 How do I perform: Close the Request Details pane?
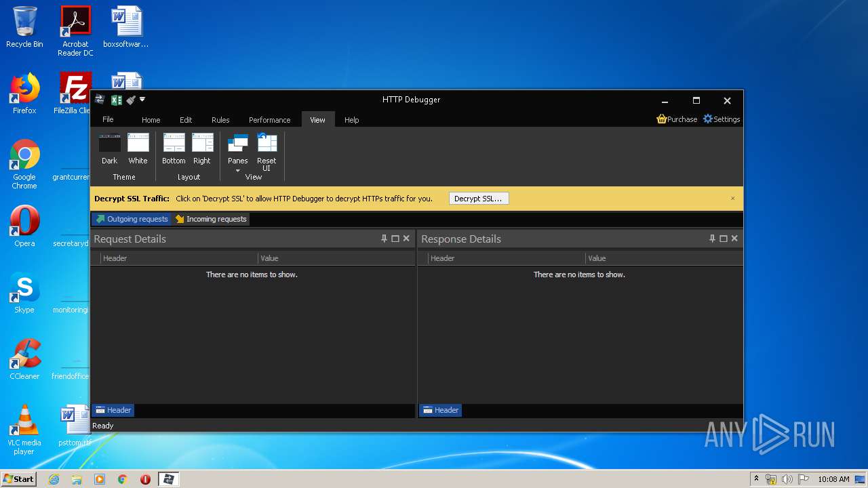(x=406, y=239)
